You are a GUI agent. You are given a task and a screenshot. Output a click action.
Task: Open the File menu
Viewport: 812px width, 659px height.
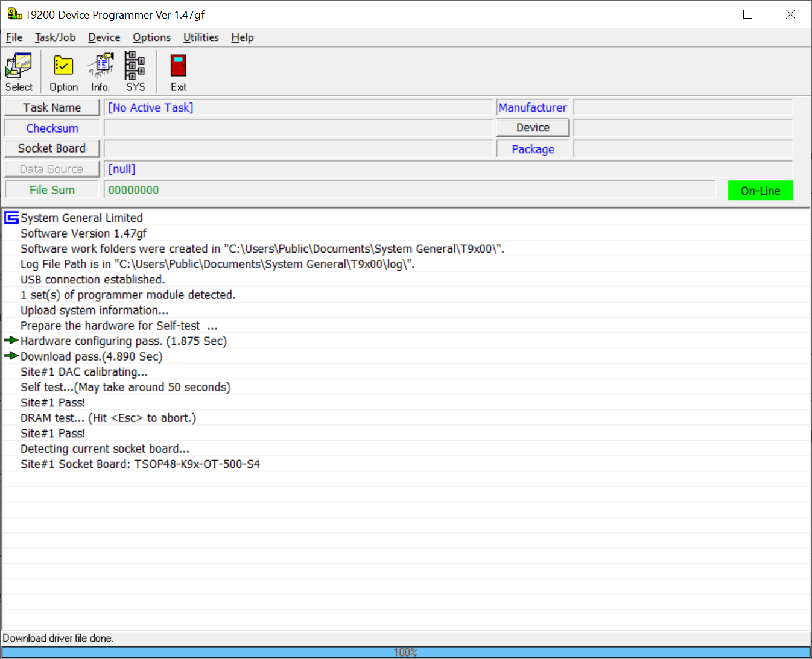[x=14, y=37]
